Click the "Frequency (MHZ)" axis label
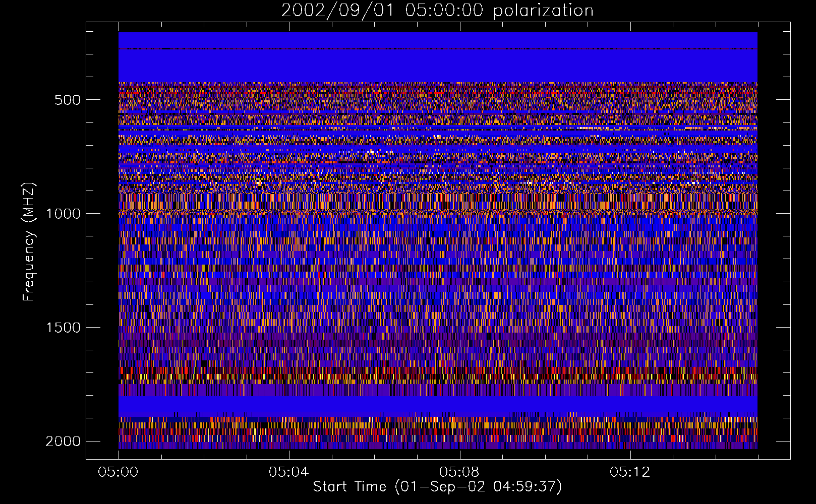 point(29,242)
